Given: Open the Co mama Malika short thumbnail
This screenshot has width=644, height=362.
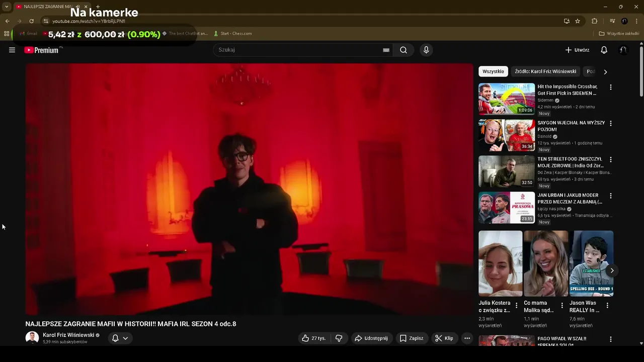Looking at the screenshot, I should [x=546, y=263].
